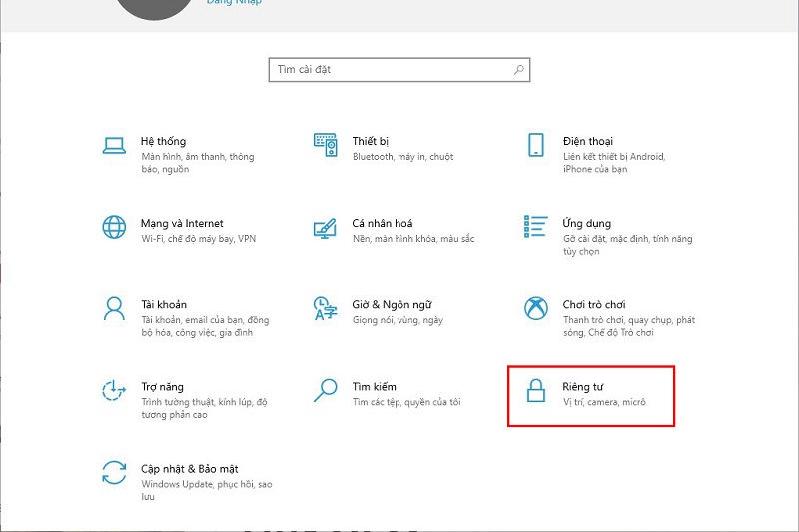Open the Hệ thống settings title
This screenshot has width=799, height=532.
click(163, 141)
